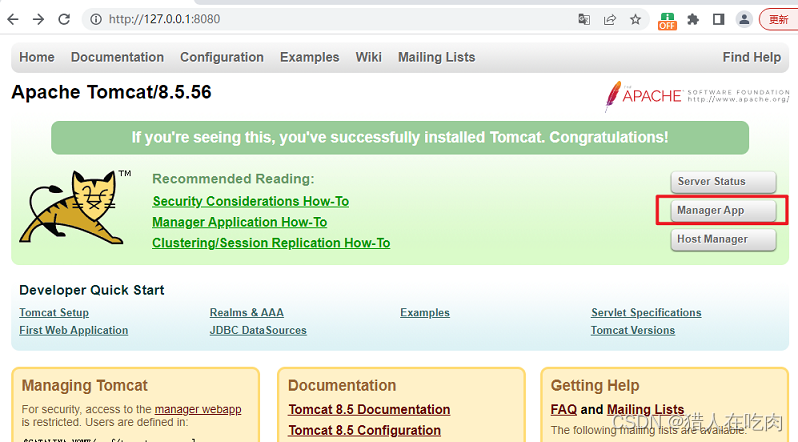Go back with the browser back arrow
798x442 pixels.
pos(13,19)
